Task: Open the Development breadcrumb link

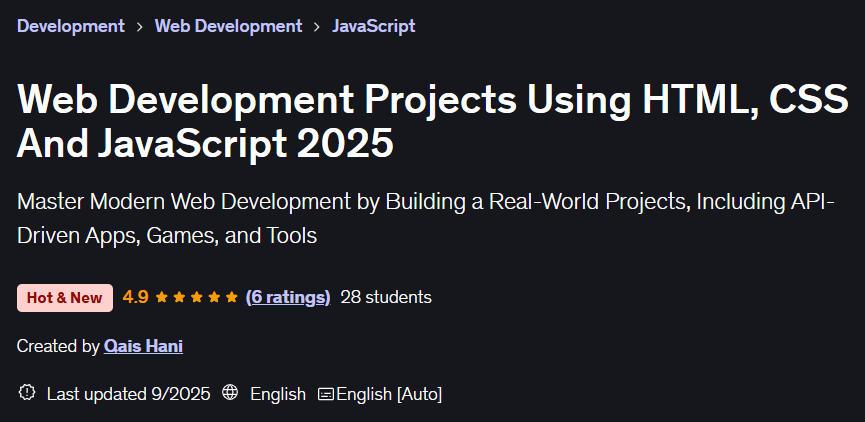Action: point(71,26)
